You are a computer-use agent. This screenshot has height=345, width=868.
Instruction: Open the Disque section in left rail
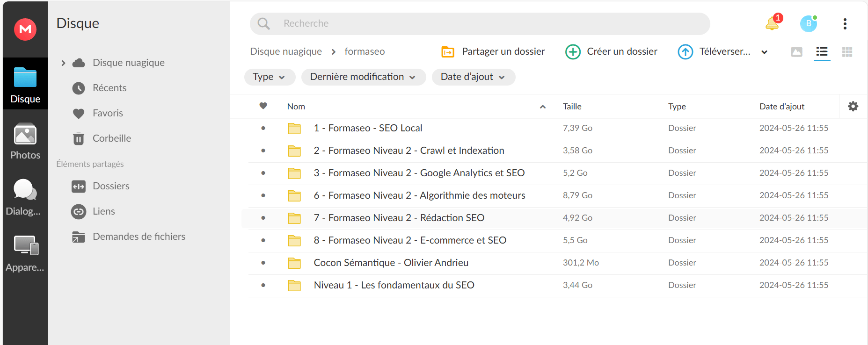click(x=25, y=84)
